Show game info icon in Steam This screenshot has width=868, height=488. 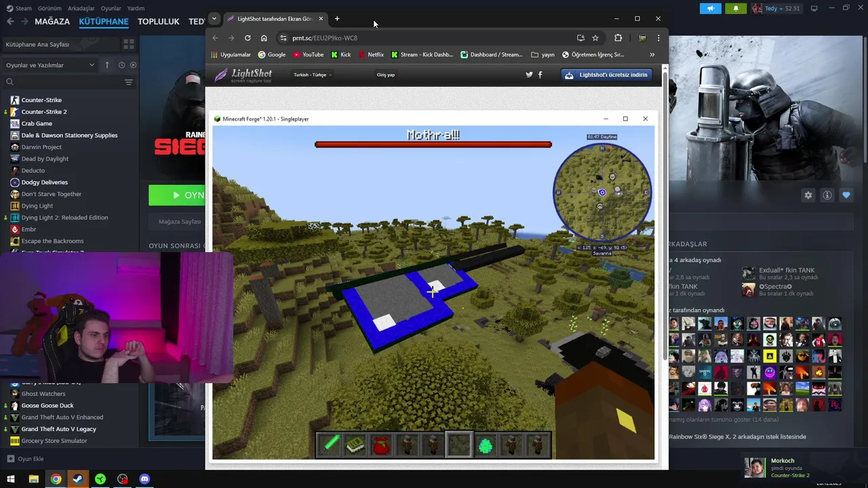[x=827, y=195]
